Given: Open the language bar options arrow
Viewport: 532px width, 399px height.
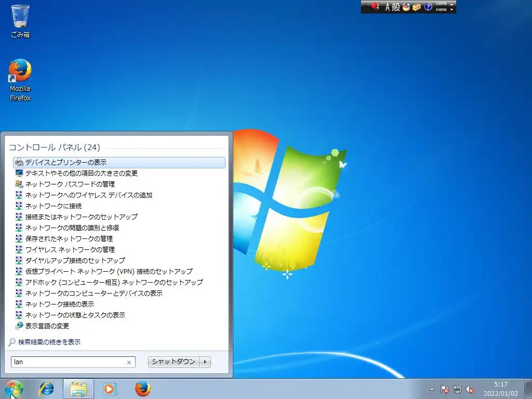Looking at the screenshot, I should (x=451, y=10).
